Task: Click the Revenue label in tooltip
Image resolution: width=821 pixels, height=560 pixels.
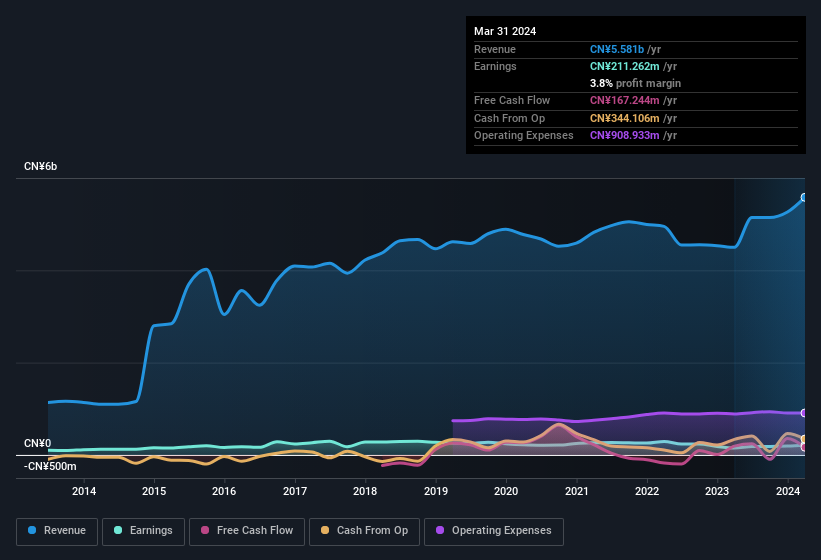Action: [495, 49]
